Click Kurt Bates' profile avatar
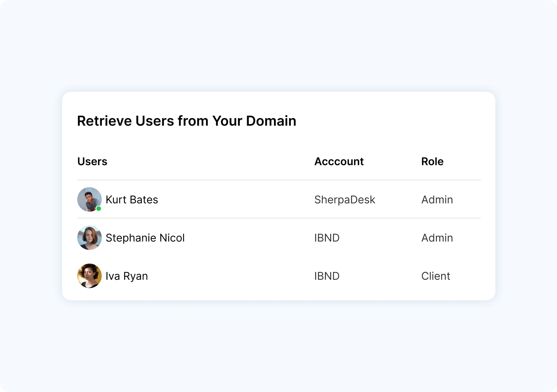This screenshot has width=557, height=392. (x=89, y=199)
